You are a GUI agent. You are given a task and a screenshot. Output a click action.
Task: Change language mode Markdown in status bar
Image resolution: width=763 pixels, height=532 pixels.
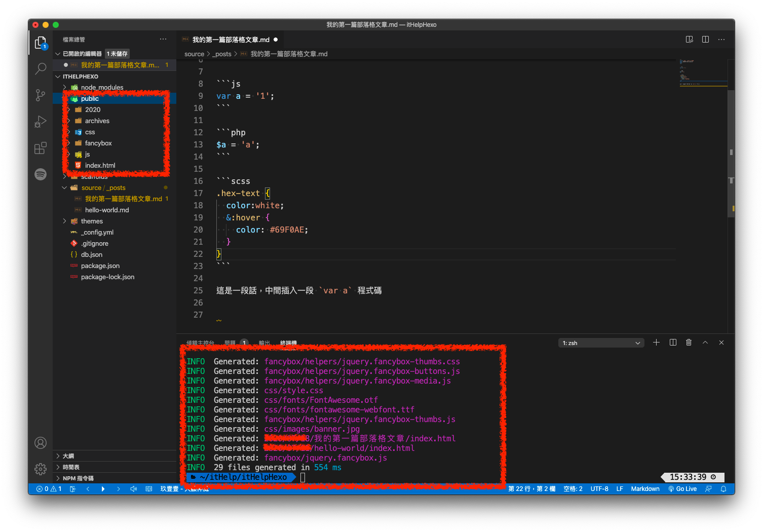tap(645, 489)
